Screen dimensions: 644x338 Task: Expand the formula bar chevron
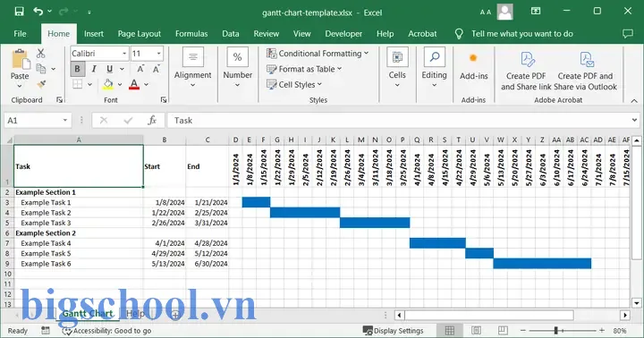(634, 121)
